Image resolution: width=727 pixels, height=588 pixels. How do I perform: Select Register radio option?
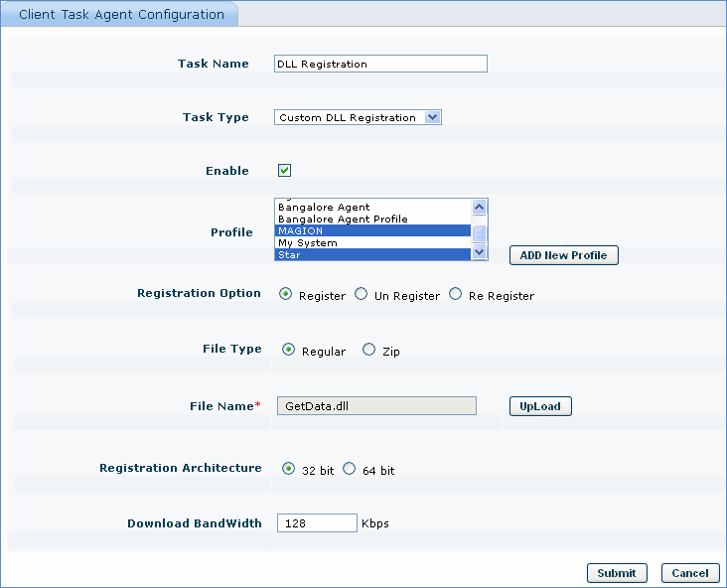[x=286, y=295]
